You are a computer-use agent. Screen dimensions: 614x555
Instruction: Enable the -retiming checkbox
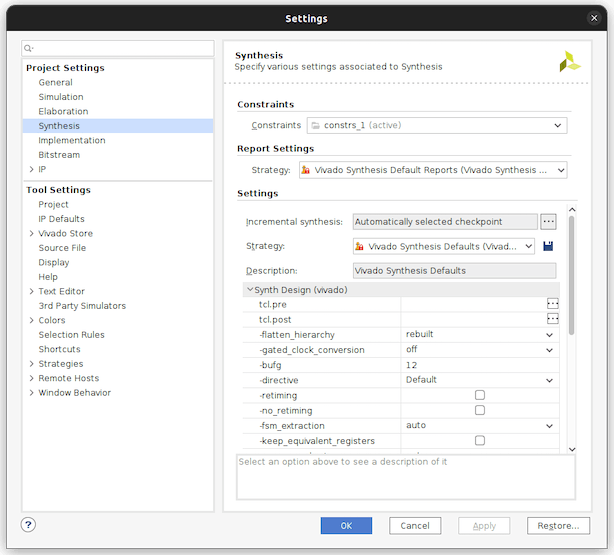coord(480,395)
